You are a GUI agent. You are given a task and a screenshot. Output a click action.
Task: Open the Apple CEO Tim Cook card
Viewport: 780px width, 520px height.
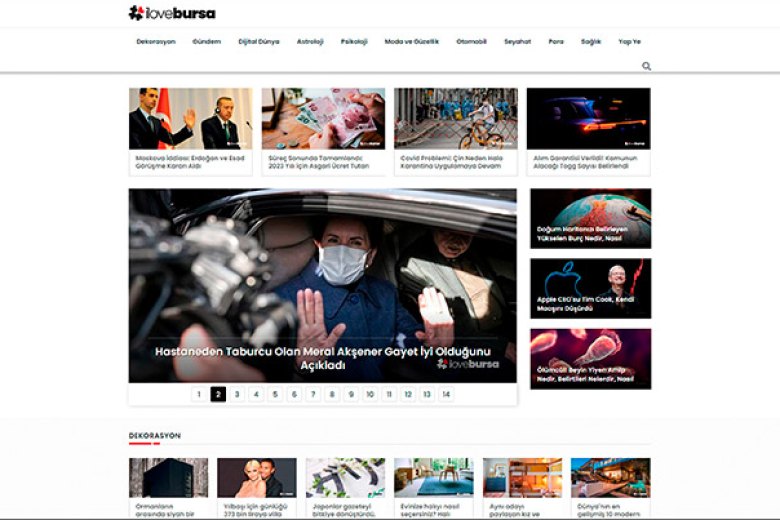pos(590,289)
